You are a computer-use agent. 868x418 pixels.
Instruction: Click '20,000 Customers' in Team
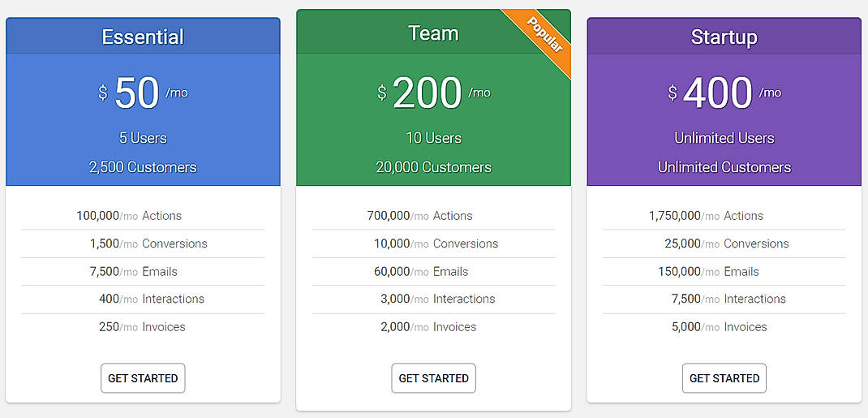433,167
